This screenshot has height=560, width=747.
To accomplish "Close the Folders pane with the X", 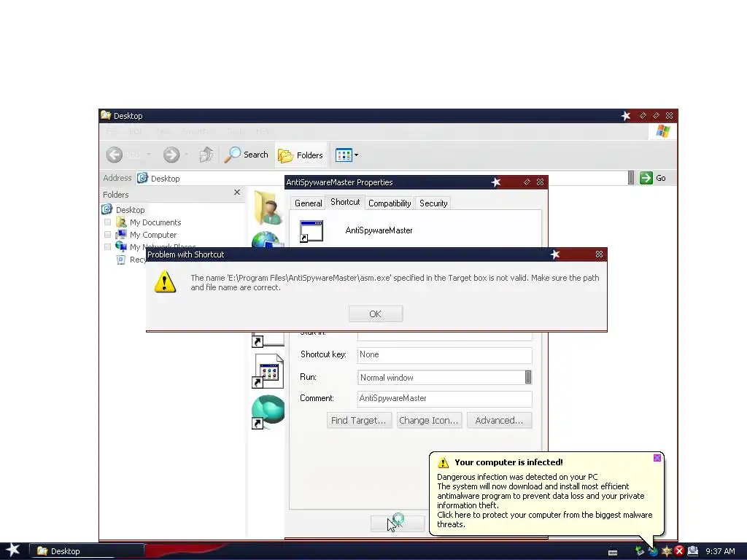I will (x=237, y=192).
